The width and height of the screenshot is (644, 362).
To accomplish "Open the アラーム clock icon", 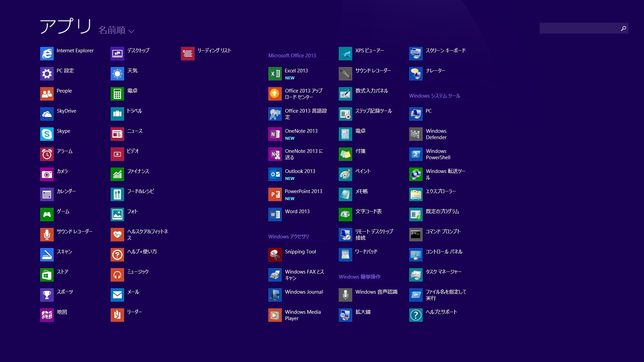I will point(47,154).
